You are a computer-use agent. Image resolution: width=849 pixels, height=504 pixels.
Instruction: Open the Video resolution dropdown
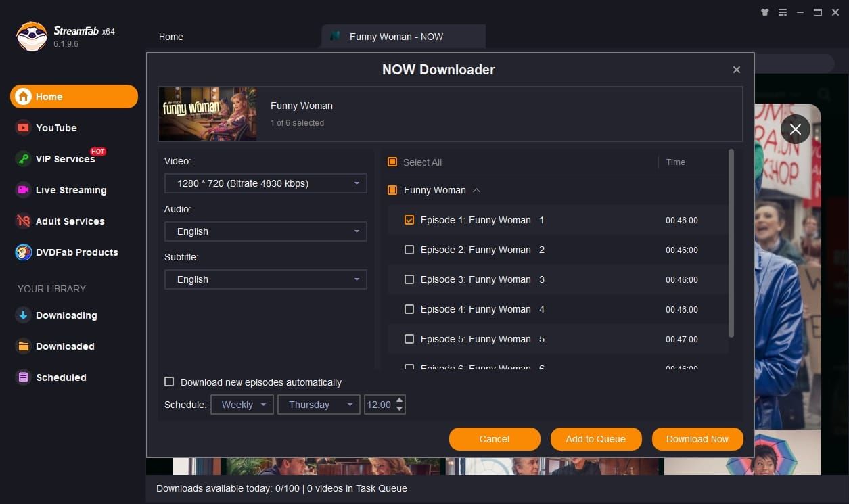coord(266,183)
